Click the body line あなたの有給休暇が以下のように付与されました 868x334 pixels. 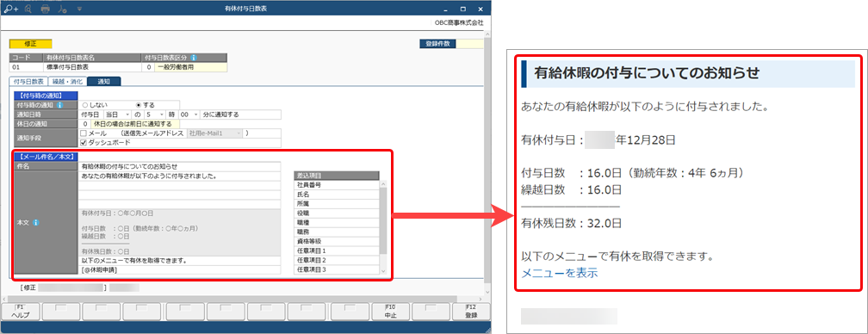(179, 176)
